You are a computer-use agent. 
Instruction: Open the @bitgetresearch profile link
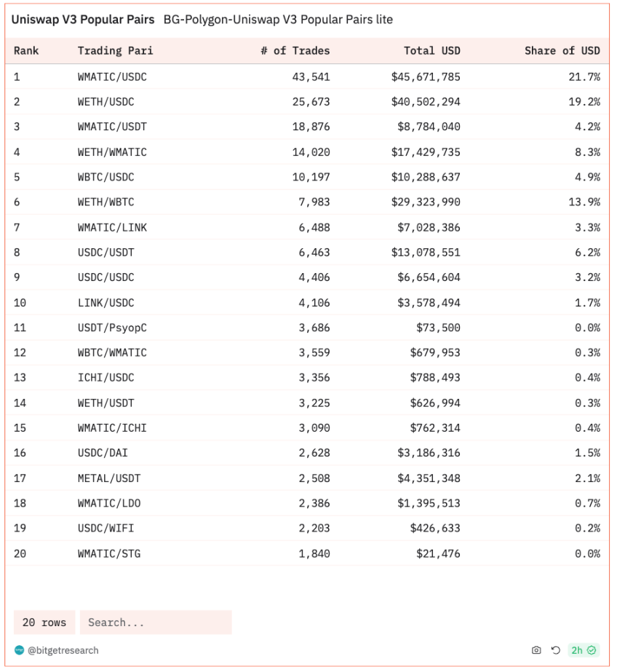tap(63, 650)
